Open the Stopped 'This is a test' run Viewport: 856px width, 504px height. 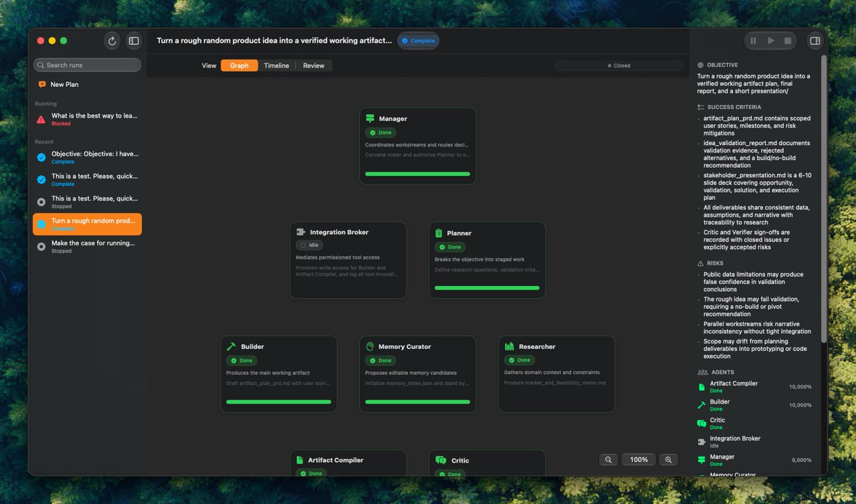[x=87, y=202]
